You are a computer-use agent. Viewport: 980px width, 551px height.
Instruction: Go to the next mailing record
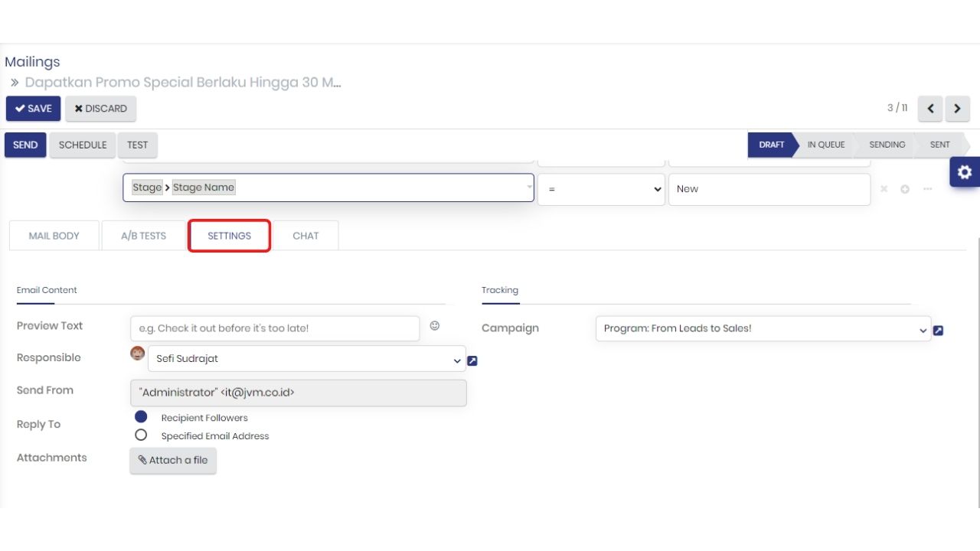(957, 109)
